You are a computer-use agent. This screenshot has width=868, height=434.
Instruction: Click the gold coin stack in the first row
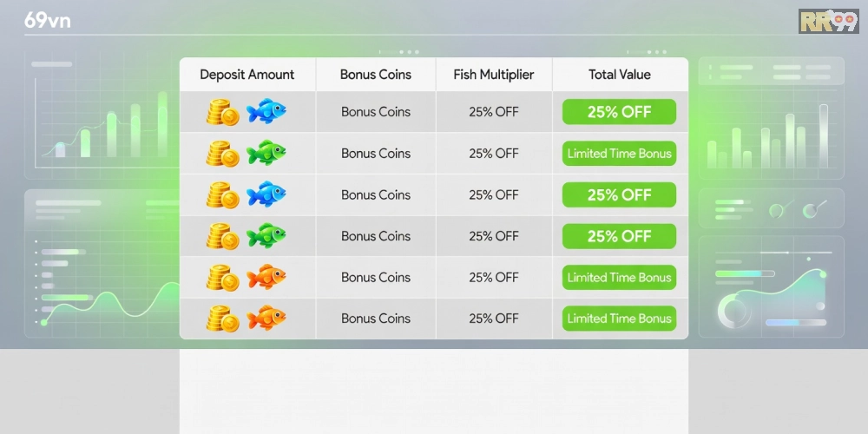click(222, 113)
